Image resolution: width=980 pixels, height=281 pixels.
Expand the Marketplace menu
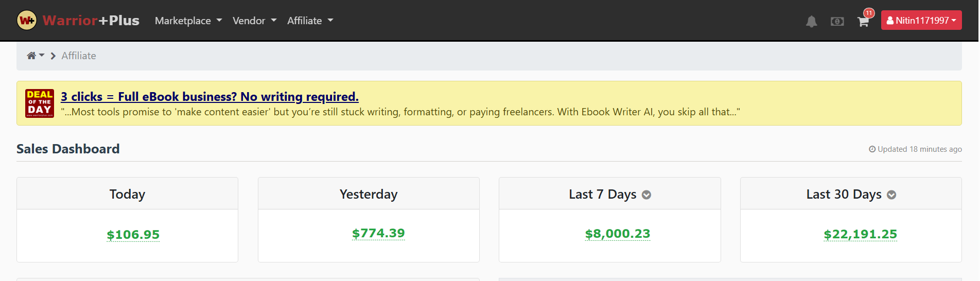(x=188, y=21)
